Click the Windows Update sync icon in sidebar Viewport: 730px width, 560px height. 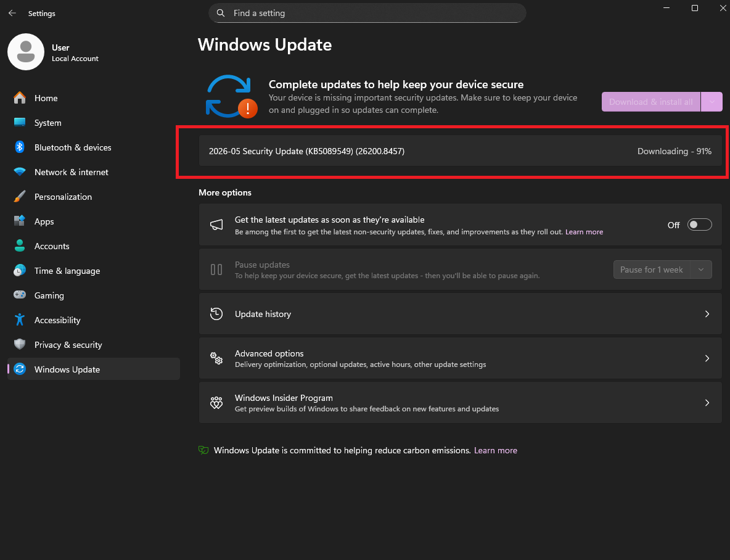(20, 369)
